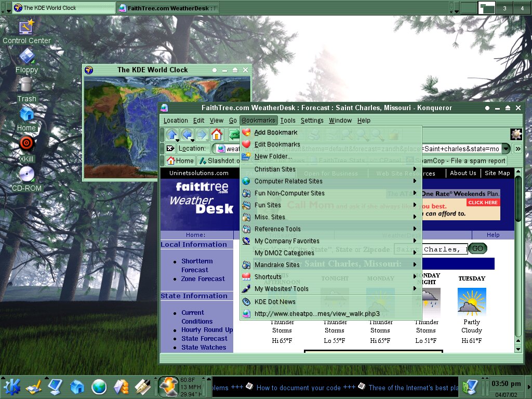Visit the About Us link
Viewport: 532px width, 399px height.
[463, 173]
